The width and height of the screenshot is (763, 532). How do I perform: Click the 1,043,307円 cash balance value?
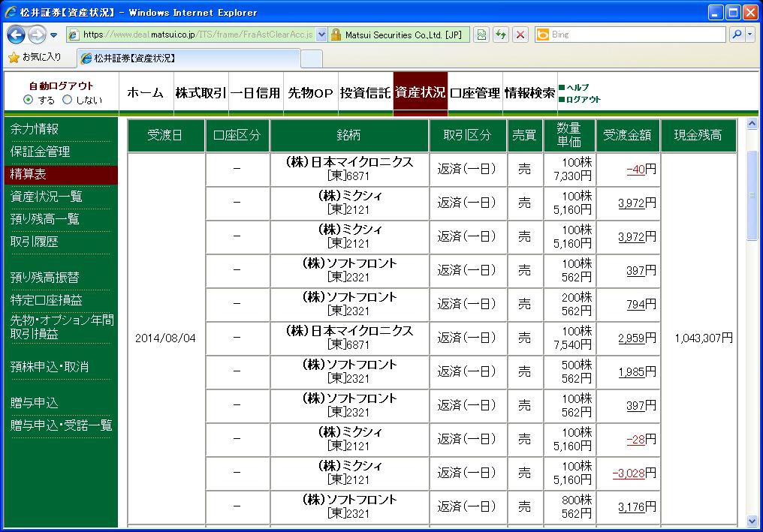click(703, 338)
